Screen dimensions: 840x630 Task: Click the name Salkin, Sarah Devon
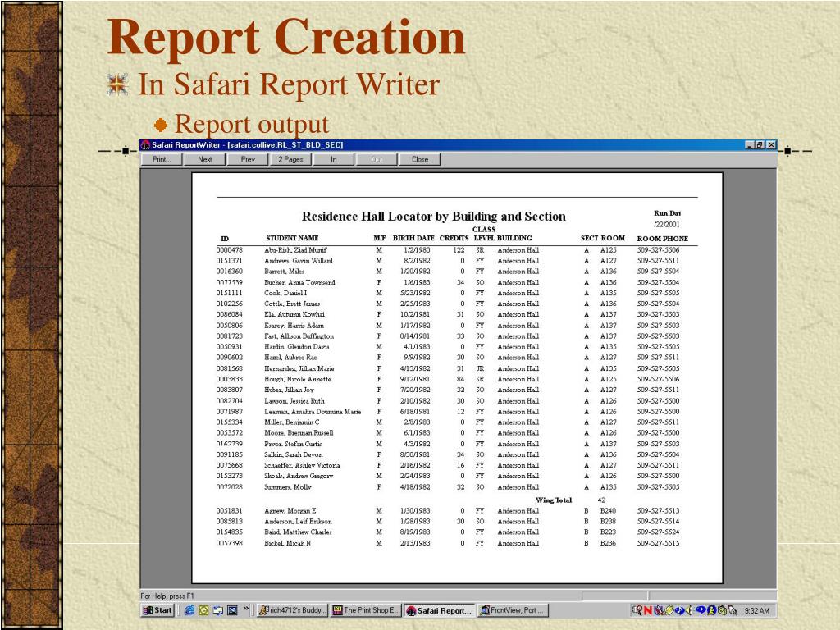point(294,454)
